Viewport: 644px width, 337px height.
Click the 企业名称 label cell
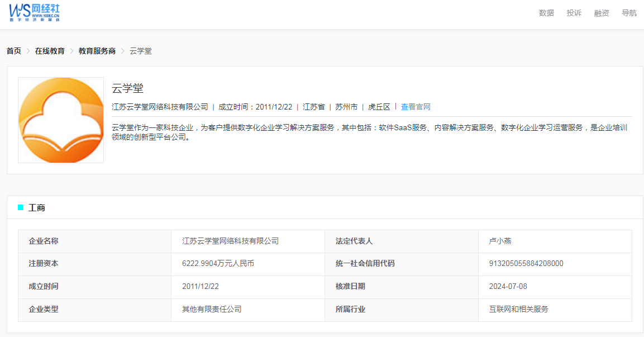94,241
